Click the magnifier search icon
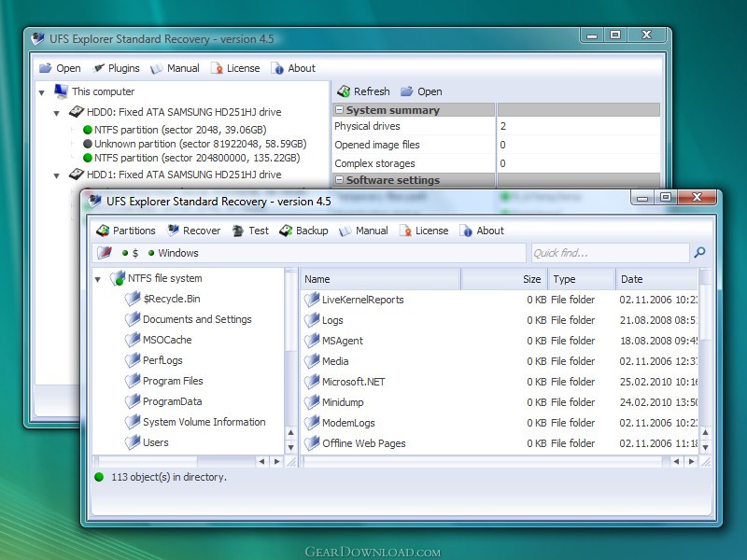The width and height of the screenshot is (747, 560). point(699,252)
